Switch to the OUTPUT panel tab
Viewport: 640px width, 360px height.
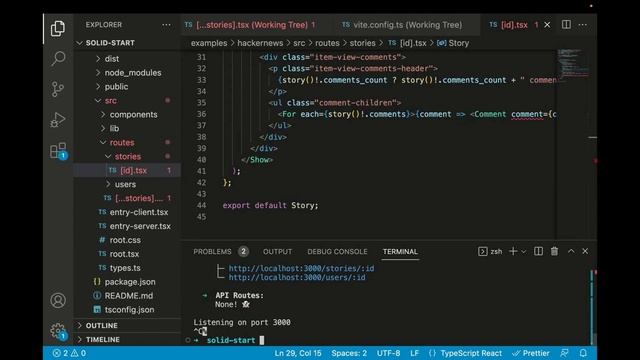pos(278,251)
